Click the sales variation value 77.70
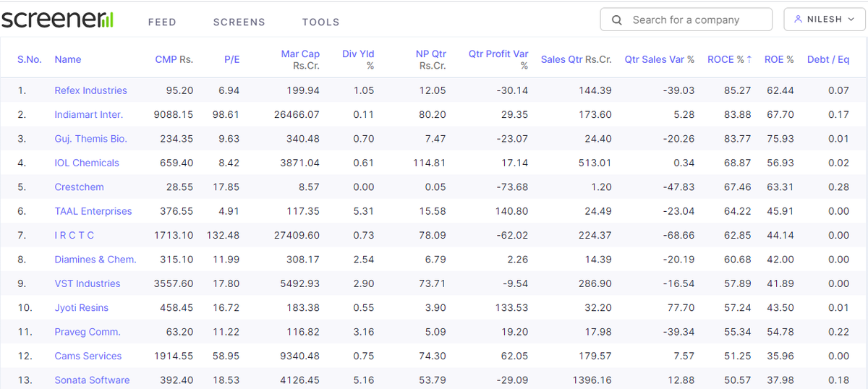 [x=681, y=307]
